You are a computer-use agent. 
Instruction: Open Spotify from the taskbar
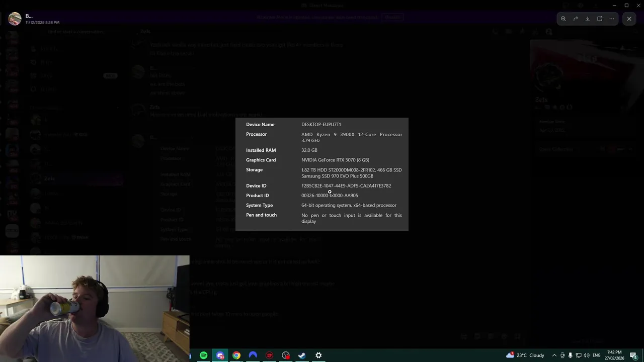point(204,355)
